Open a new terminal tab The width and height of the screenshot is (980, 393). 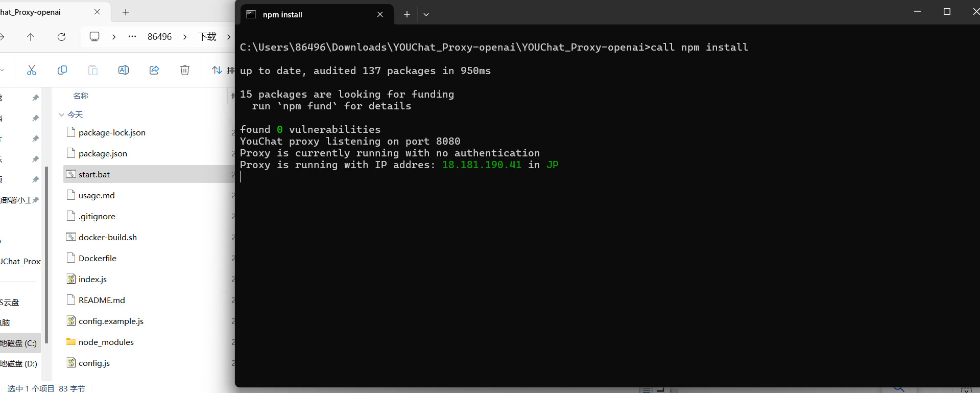pos(407,15)
